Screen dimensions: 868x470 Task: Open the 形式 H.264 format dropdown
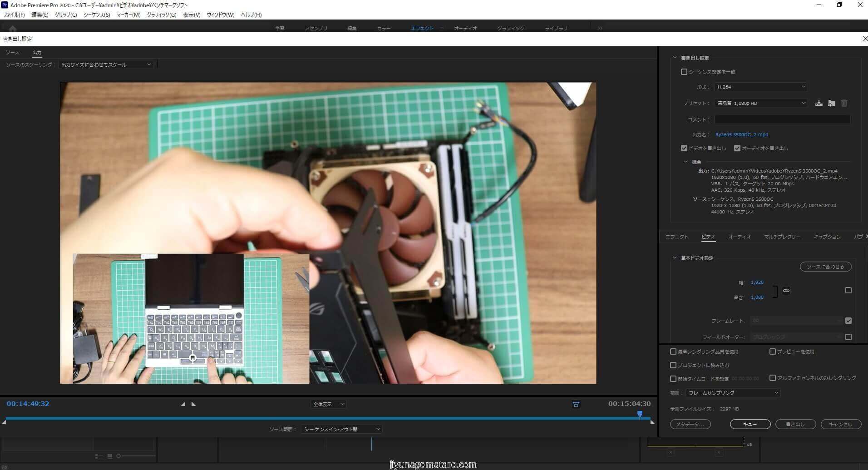click(x=760, y=87)
